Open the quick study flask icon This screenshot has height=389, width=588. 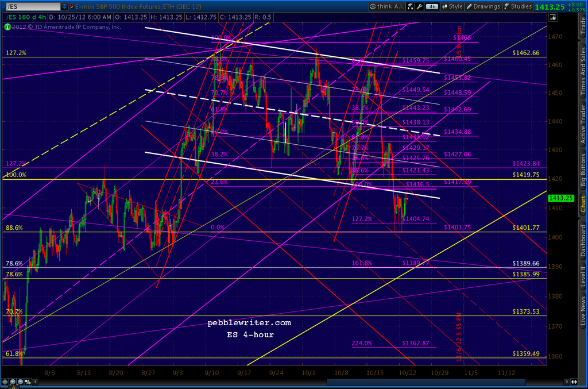click(411, 6)
